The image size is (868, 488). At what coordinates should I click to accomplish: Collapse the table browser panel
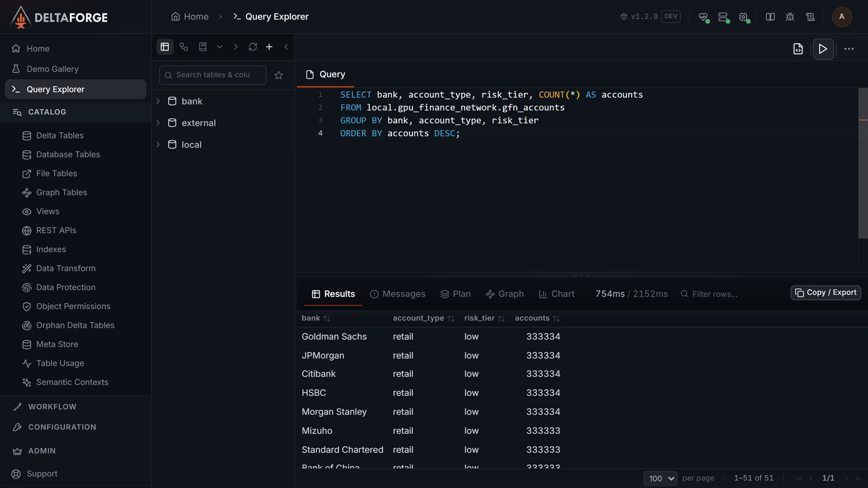tap(286, 47)
